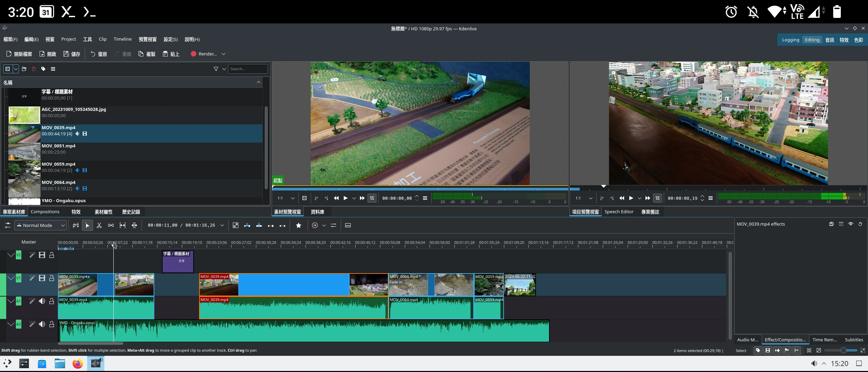Open the Timeline menu

click(123, 39)
